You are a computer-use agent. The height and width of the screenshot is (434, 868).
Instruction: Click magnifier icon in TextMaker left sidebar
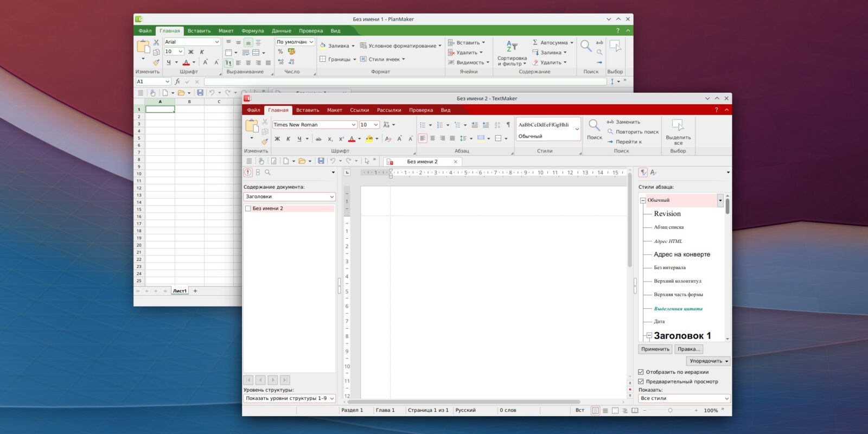pos(267,173)
